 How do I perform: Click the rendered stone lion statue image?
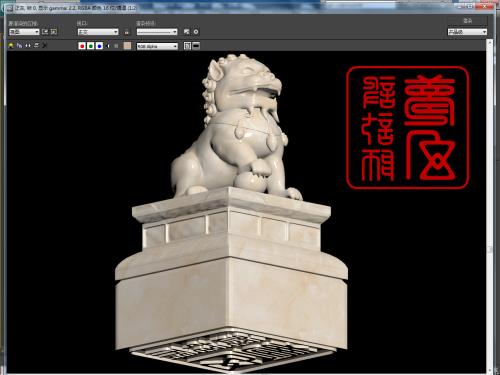pos(230,213)
